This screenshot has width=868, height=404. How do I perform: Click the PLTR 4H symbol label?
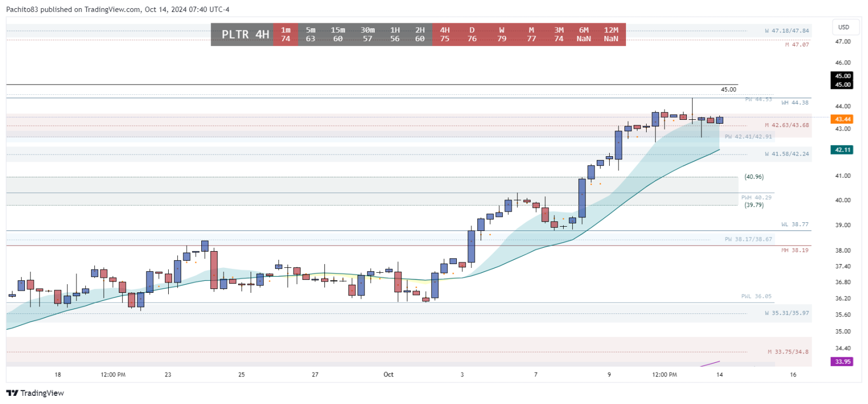point(245,34)
